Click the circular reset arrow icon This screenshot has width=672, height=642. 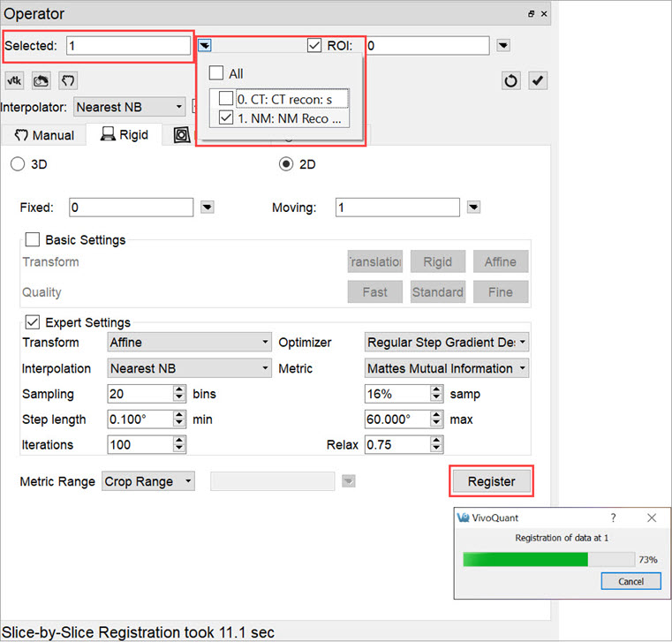(511, 80)
